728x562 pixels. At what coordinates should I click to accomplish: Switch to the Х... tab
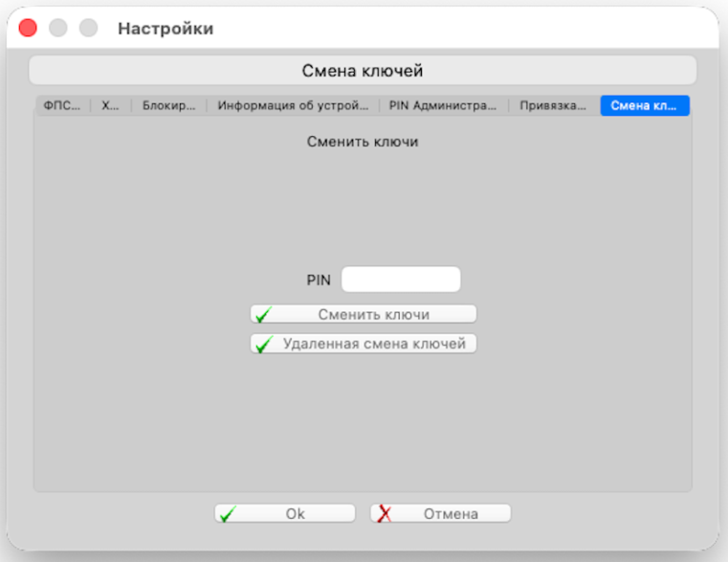click(111, 105)
